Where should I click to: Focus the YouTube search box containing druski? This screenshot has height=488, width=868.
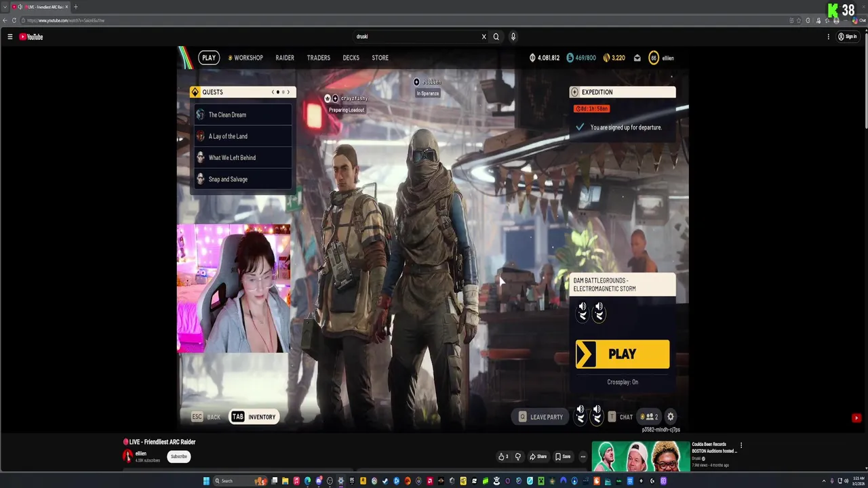(417, 37)
